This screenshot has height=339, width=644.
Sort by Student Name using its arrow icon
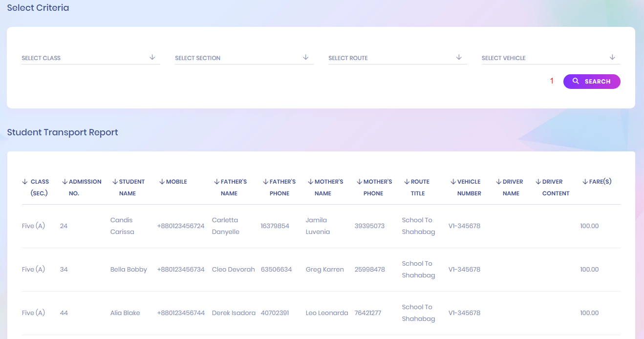point(115,182)
